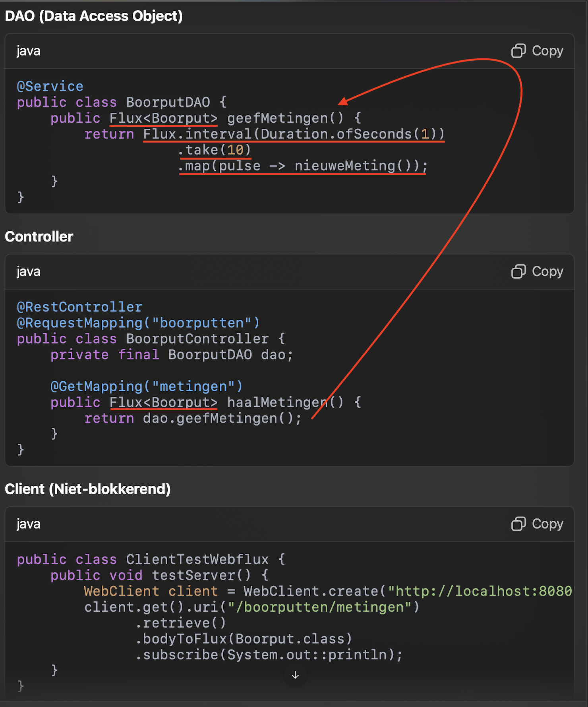Screen dimensions: 588x707
Task: Click the copy icon in the DAO code block
Action: [518, 51]
